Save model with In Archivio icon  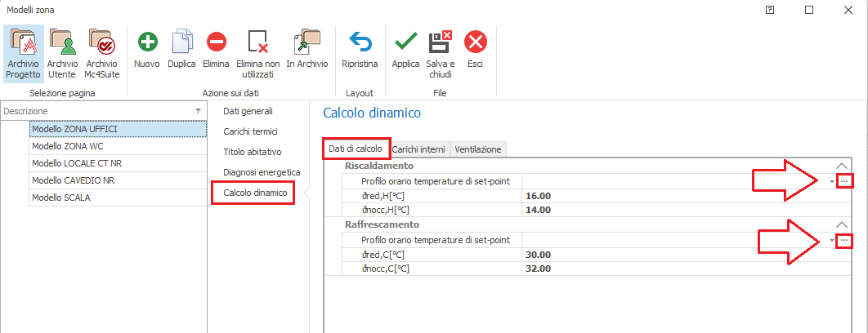pos(307,42)
